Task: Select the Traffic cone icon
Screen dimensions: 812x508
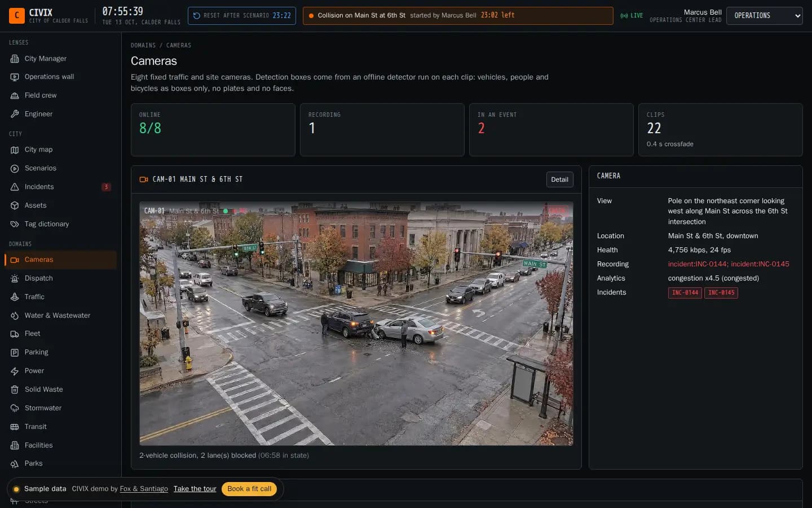Action: [x=15, y=297]
